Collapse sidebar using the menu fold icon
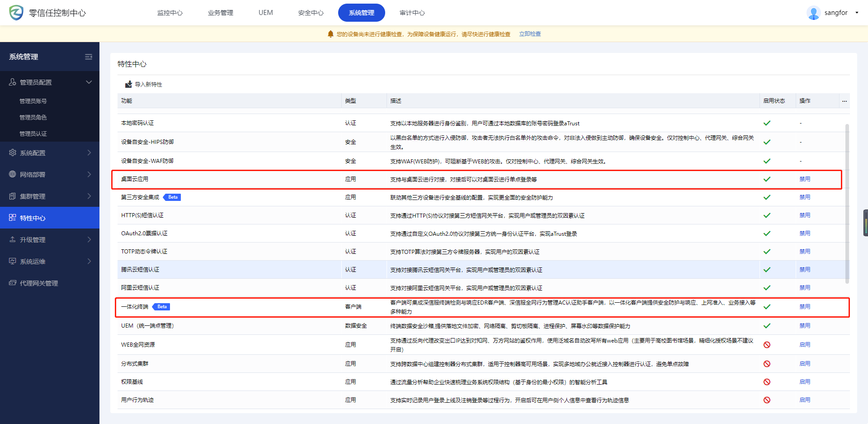Screen dimensions: 868x424 coord(89,57)
